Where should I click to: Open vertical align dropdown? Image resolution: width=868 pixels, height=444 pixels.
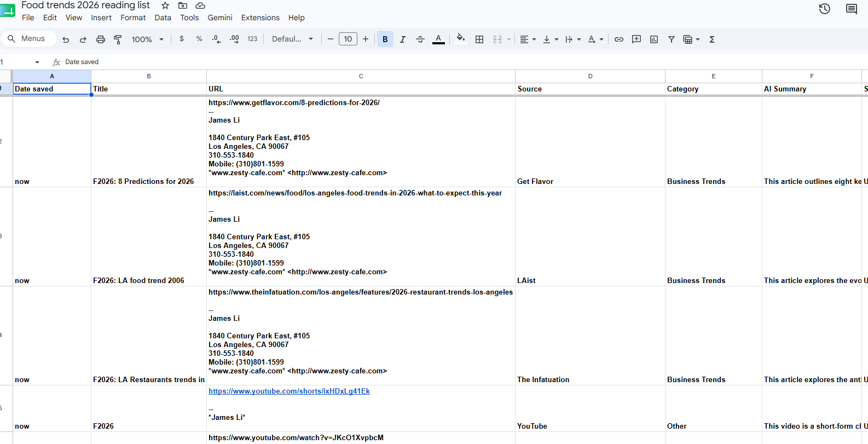[550, 39]
